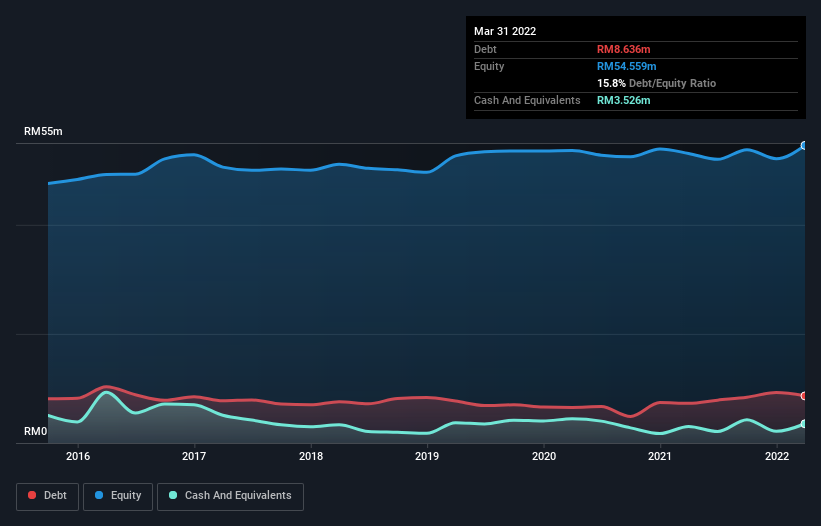Click the red Debt endpoint marker
The image size is (821, 526).
coord(804,396)
